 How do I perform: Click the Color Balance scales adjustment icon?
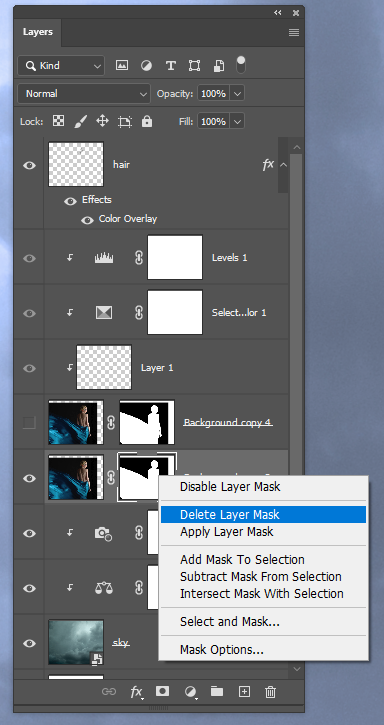click(104, 588)
